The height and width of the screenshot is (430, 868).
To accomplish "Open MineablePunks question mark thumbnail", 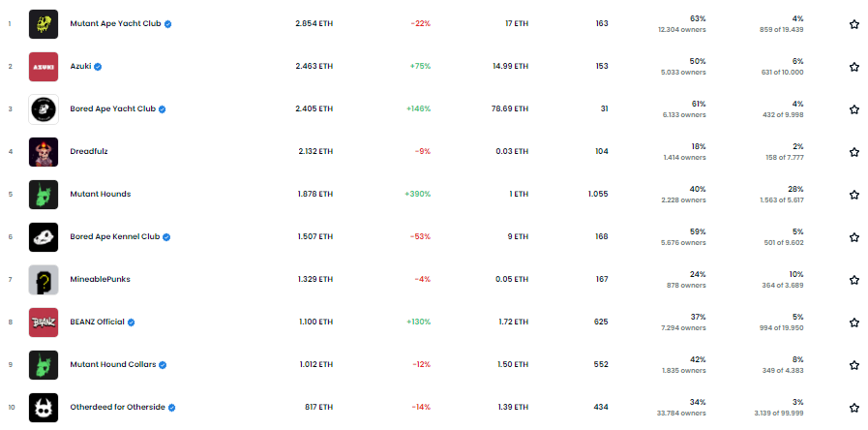I will 44,280.
